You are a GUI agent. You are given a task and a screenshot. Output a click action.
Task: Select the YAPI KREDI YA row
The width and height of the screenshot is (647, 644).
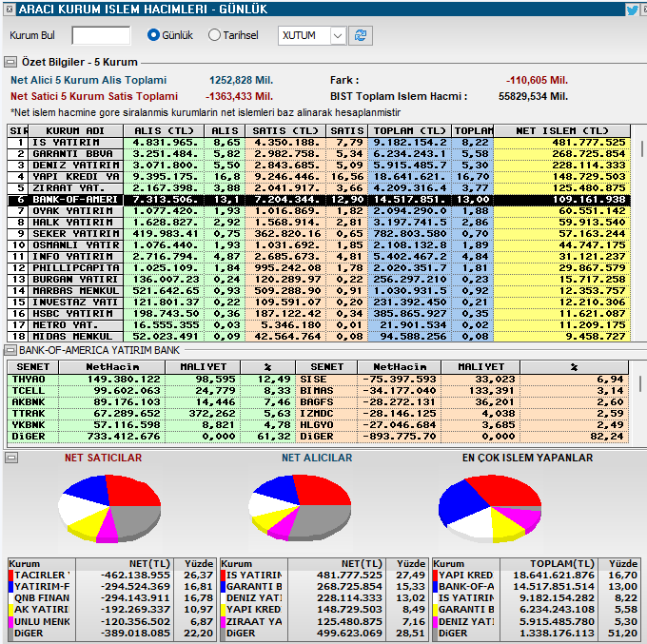(319, 177)
